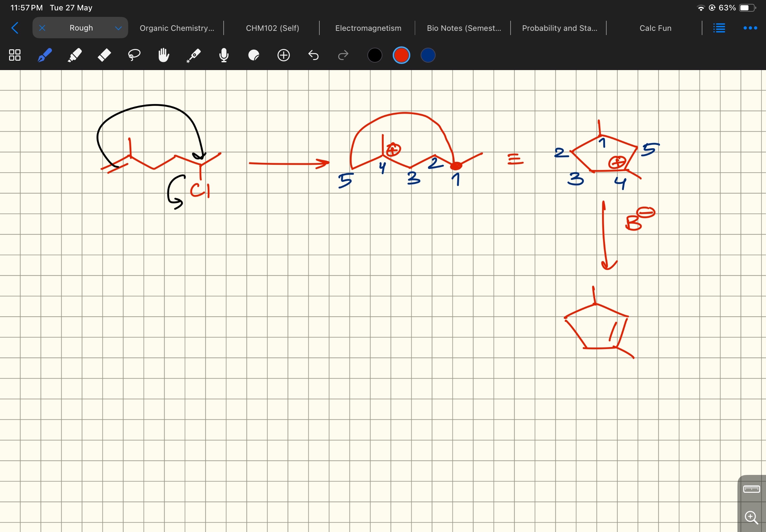
Task: Open the sticker tool
Action: [x=254, y=55]
